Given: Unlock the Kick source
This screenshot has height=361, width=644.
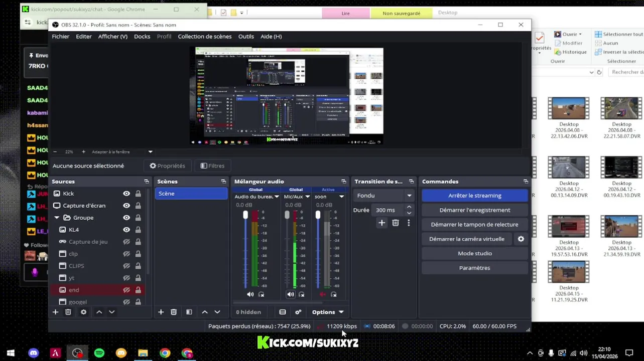Looking at the screenshot, I should click(x=138, y=194).
